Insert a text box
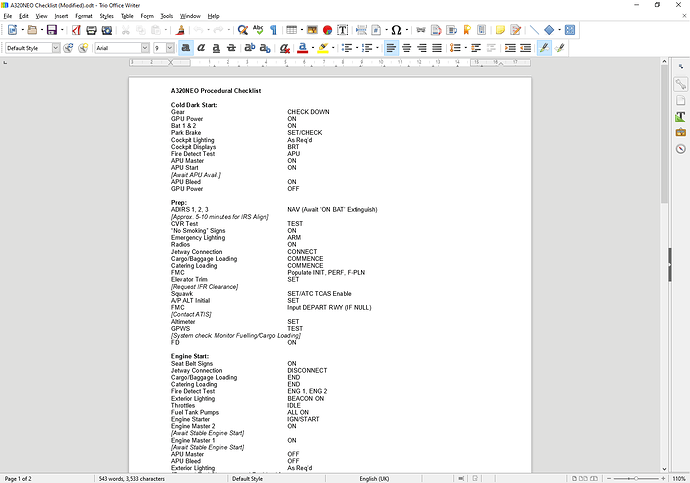690x483 pixels. [342, 30]
